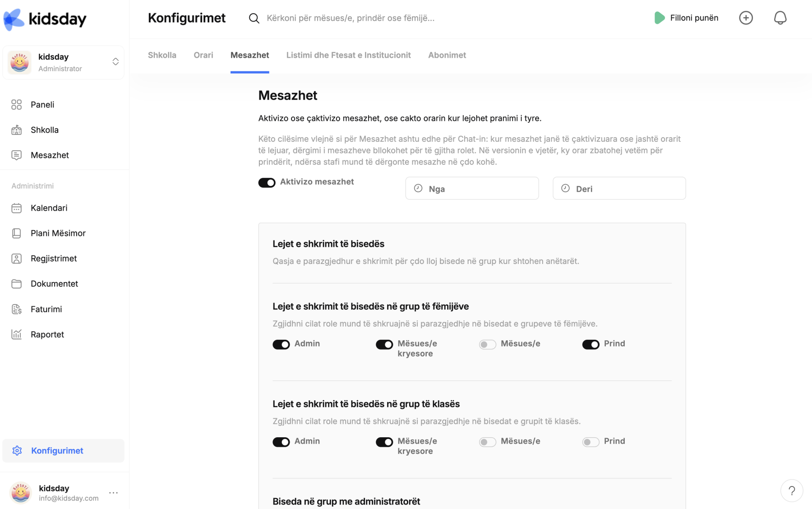Image resolution: width=812 pixels, height=509 pixels.
Task: Select the Faturimi billing icon
Action: click(17, 309)
